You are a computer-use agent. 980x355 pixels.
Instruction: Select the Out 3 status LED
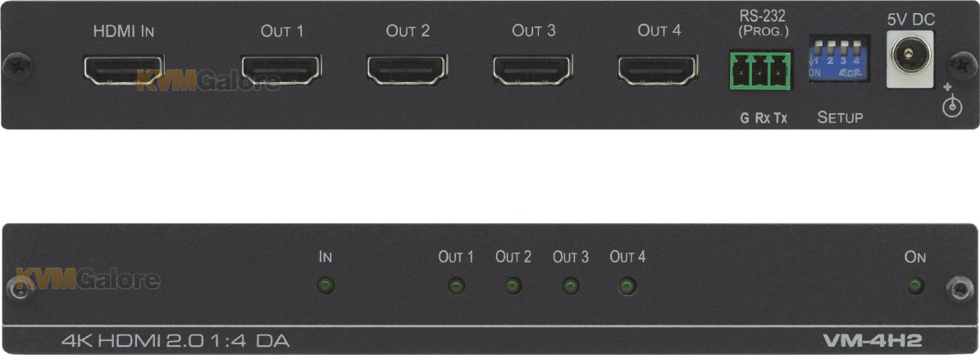tap(570, 286)
